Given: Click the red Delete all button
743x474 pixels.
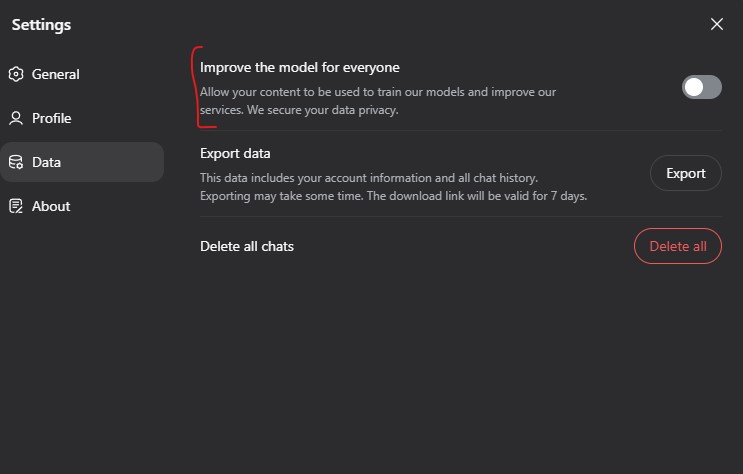Looking at the screenshot, I should (x=678, y=246).
